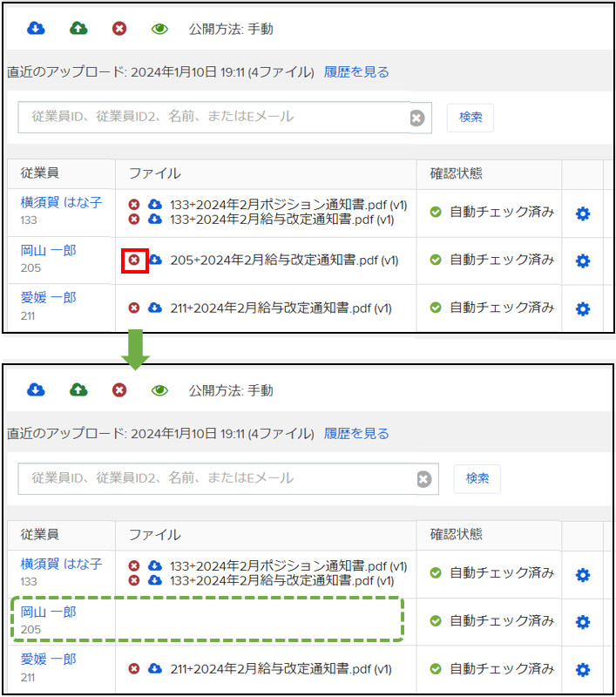
Task: Delete 211+2024年2月給与改定通知書.pdf in lower panel
Action: coord(134,669)
